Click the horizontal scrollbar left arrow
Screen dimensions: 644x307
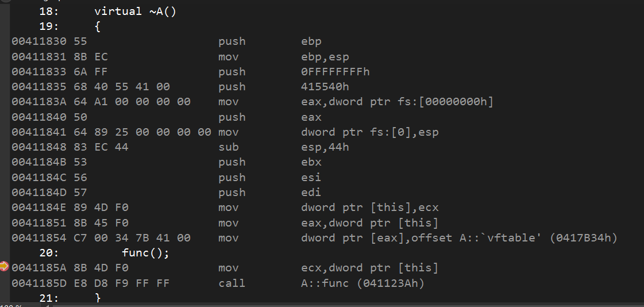(x=47, y=305)
